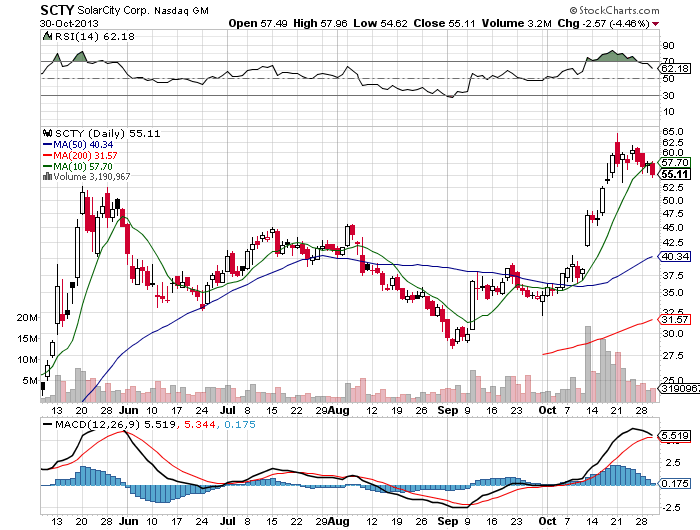The height and width of the screenshot is (530, 700).
Task: Click the SCTY (Daily) 55.11 legend text
Action: 107,133
